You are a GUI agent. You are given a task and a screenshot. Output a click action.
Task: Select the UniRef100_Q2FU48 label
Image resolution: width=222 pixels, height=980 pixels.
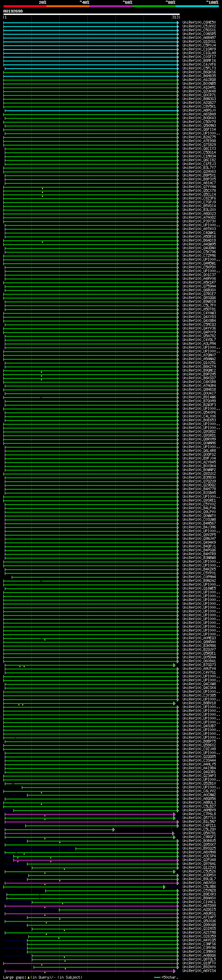(199, 860)
